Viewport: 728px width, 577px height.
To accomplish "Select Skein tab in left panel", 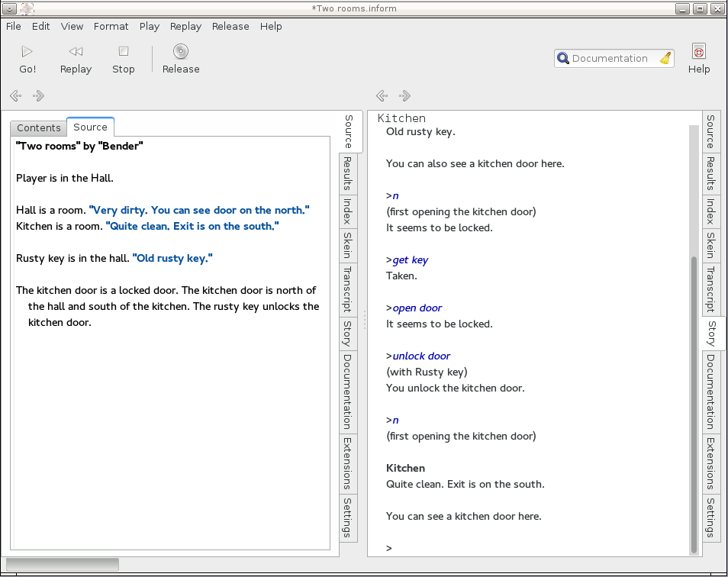I will click(347, 245).
